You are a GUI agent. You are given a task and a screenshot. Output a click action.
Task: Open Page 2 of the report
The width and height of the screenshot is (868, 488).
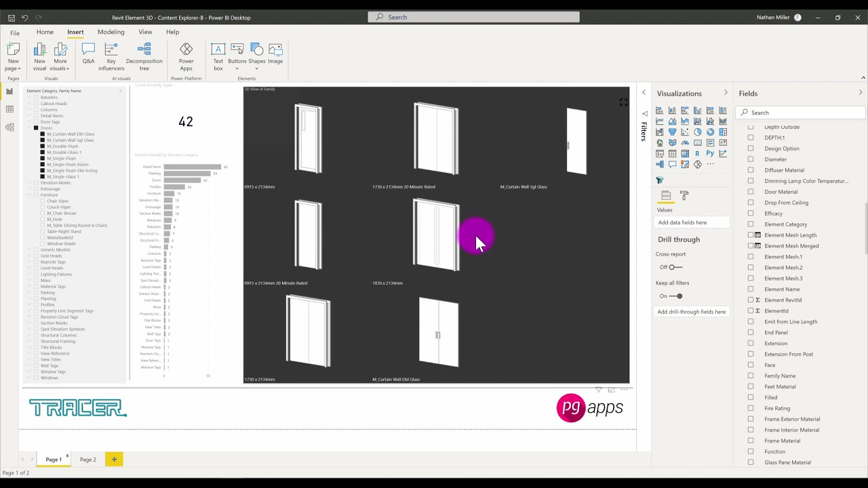(x=87, y=460)
